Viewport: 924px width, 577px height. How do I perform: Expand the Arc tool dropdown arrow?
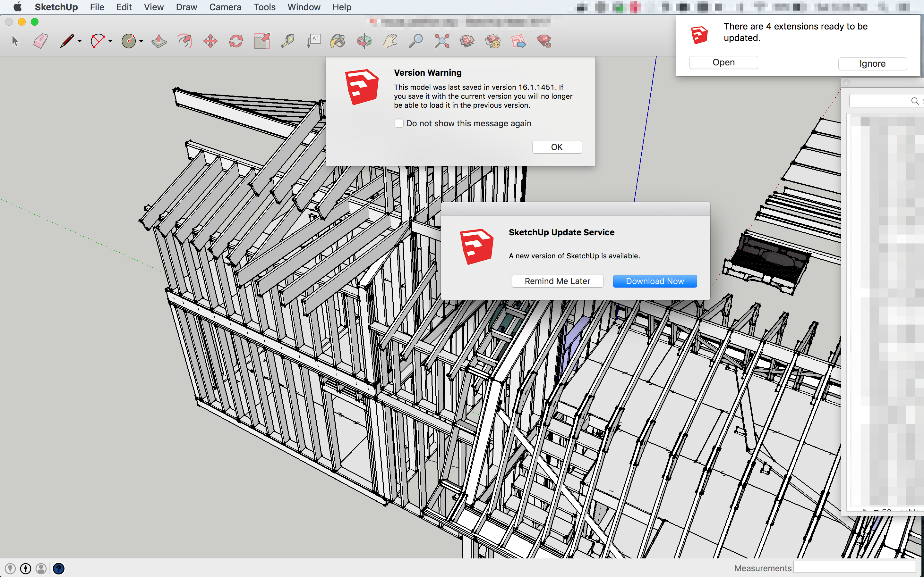coord(111,41)
